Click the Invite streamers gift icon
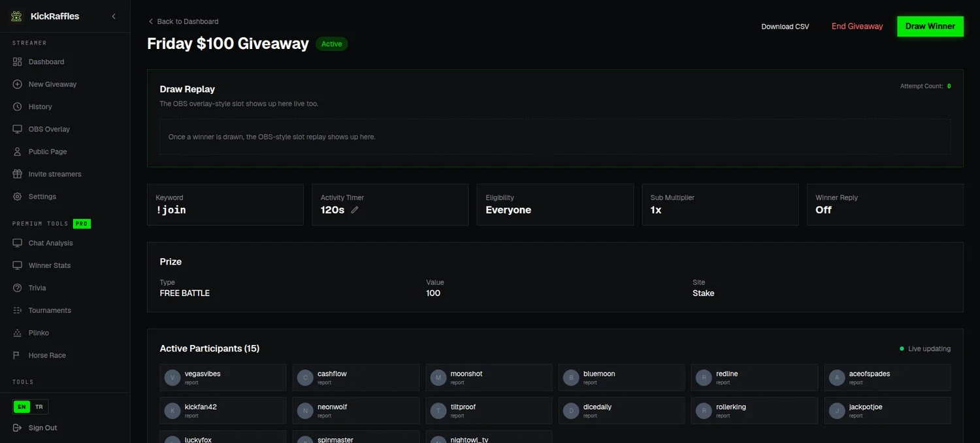This screenshot has height=443, width=980. pos(18,174)
